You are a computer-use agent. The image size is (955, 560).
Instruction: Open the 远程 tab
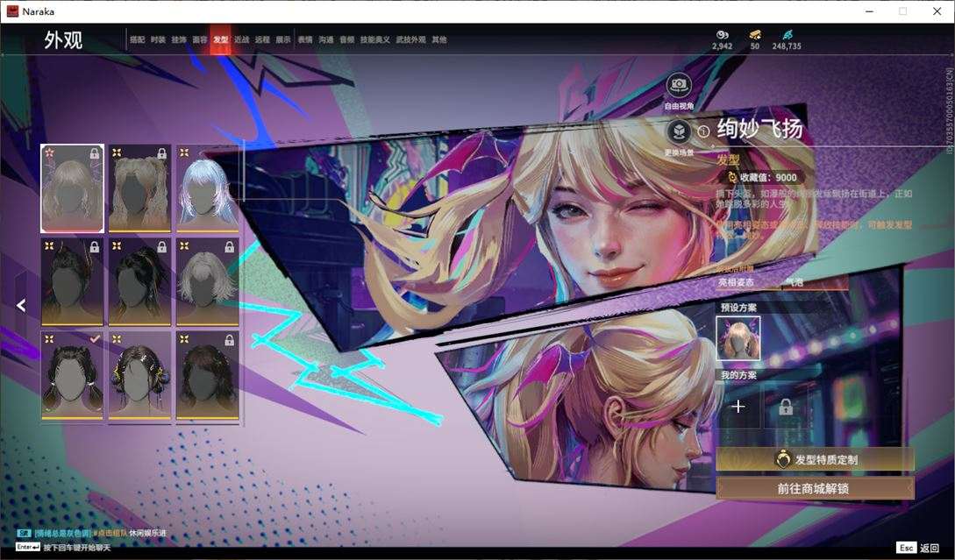coord(262,39)
